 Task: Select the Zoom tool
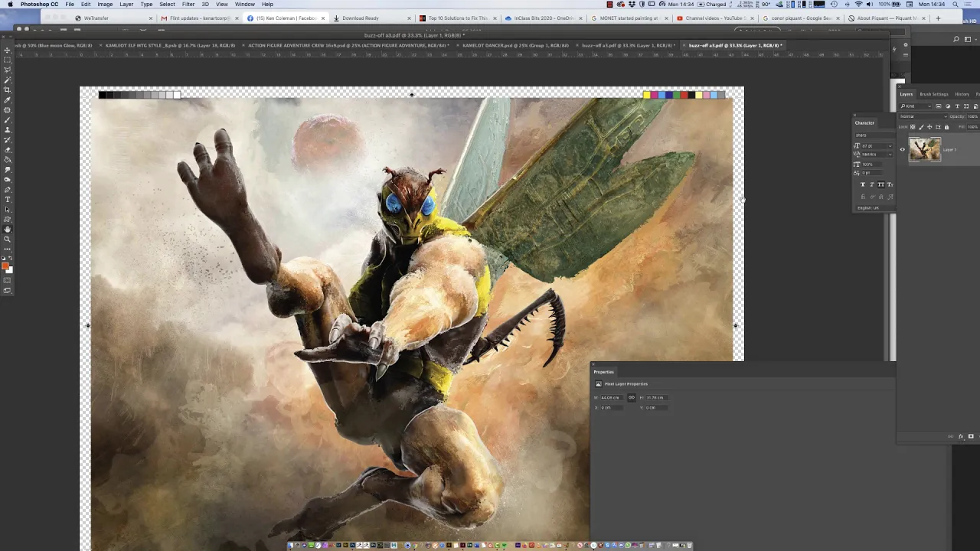(8, 239)
